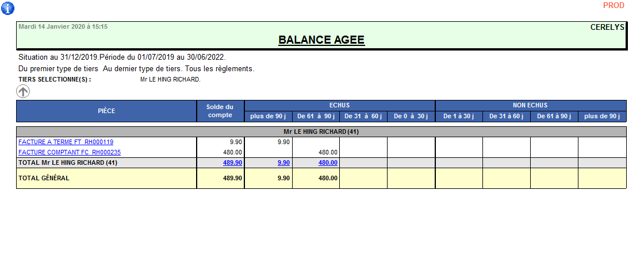
Task: Click the TOTAL Mr LE HING RICHARD (41) label
Action: pyautogui.click(x=68, y=163)
